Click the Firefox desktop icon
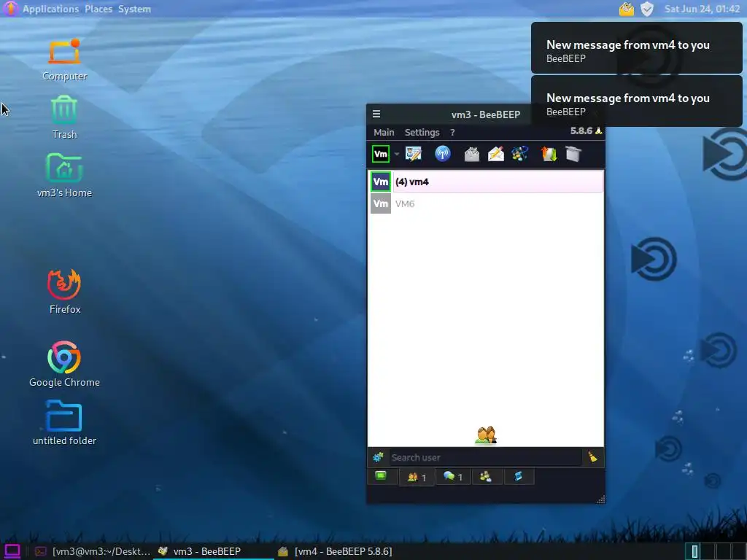 64,292
